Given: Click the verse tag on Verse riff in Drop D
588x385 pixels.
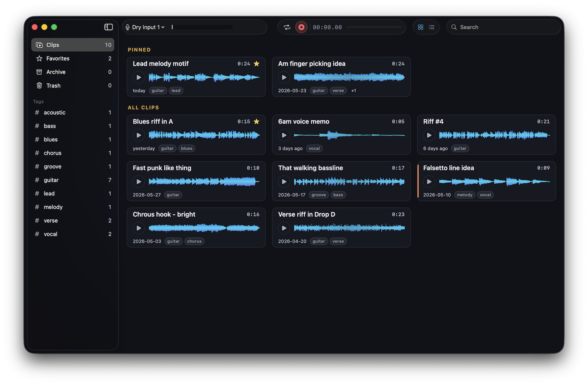Looking at the screenshot, I should pyautogui.click(x=338, y=241).
